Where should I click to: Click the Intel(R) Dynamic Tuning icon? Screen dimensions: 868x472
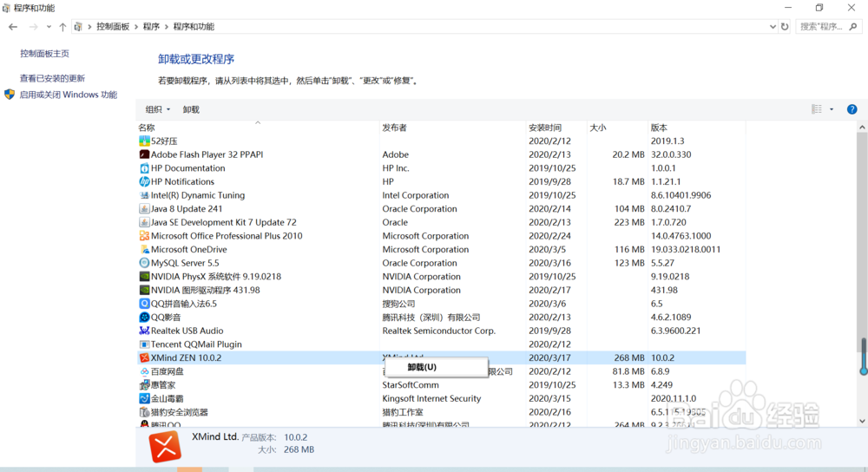(x=144, y=195)
